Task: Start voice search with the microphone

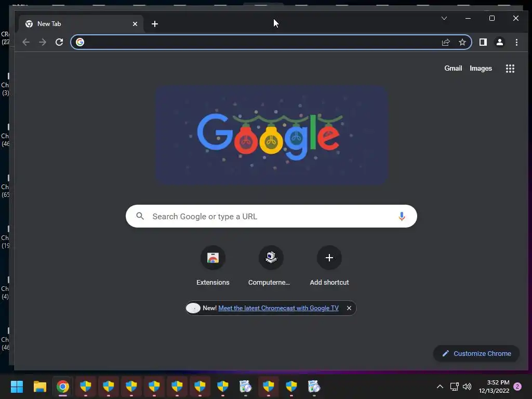Action: [402, 216]
